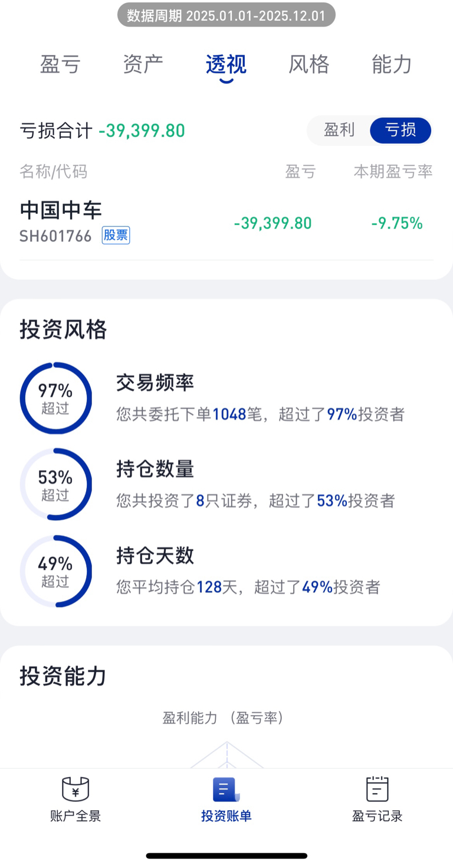Tap the 数据周期 date range pill
The image size is (453, 868).
[x=226, y=15]
